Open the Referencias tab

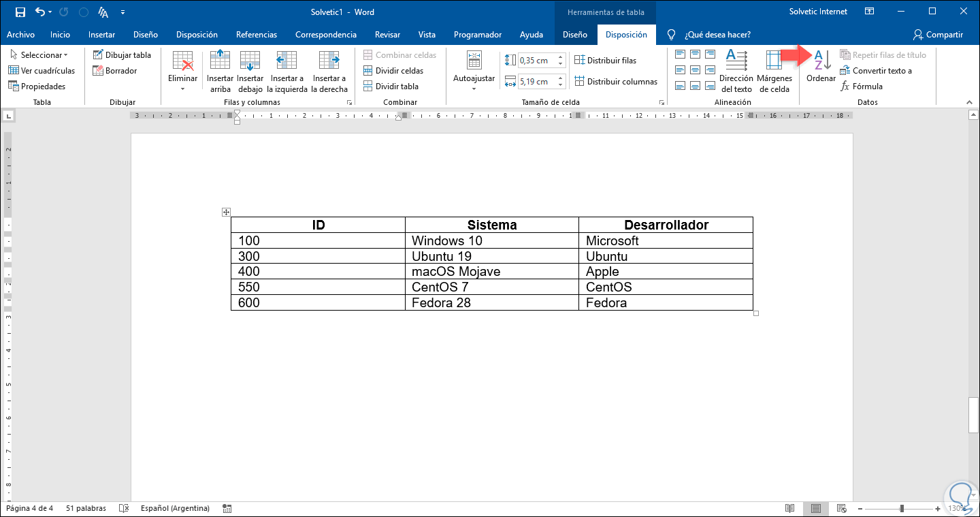point(257,35)
